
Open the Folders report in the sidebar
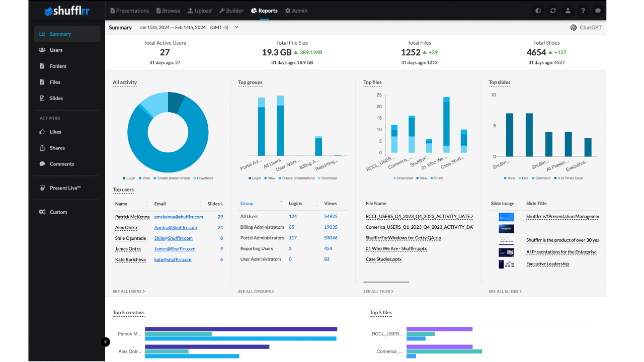coord(67,66)
